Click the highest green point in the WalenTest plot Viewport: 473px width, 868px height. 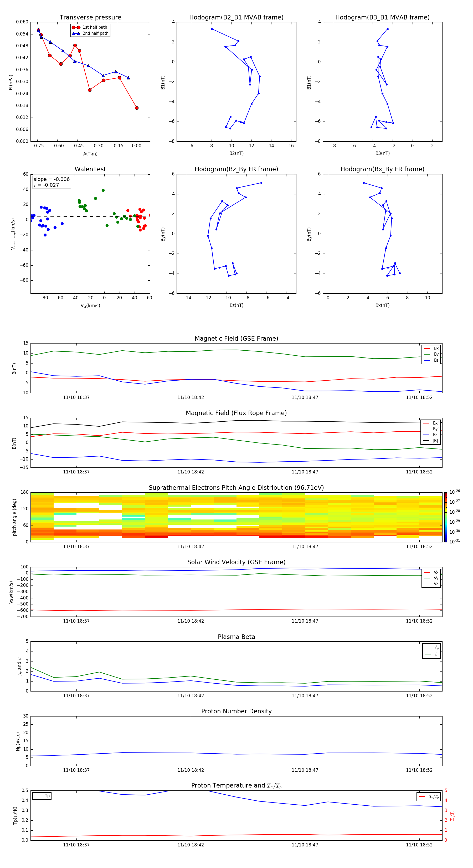103,190
